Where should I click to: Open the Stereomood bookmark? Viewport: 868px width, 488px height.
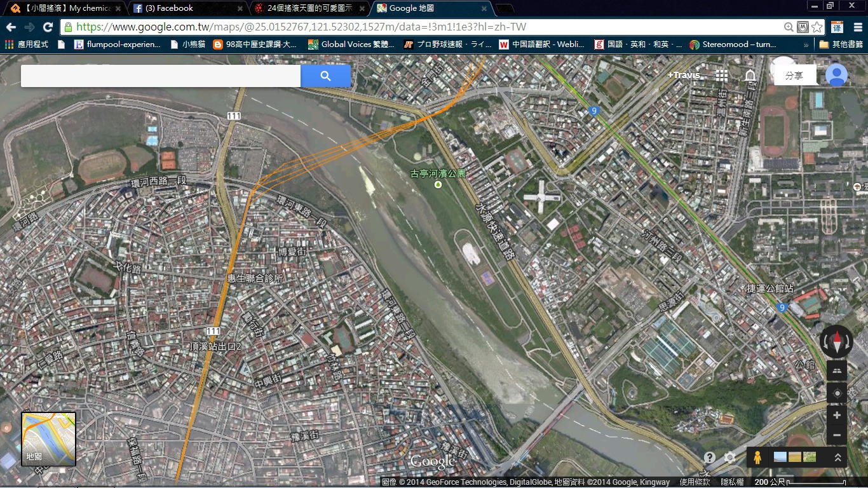(x=733, y=44)
